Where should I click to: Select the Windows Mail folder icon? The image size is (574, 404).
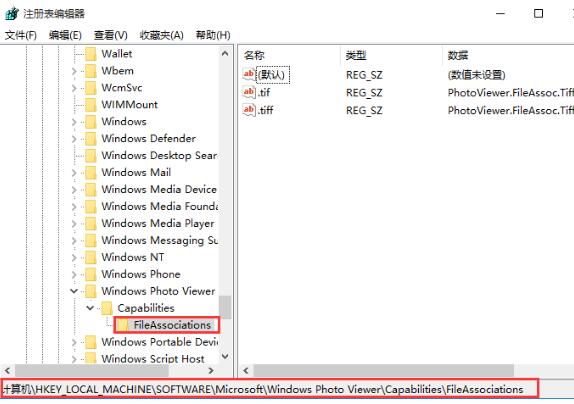coord(90,173)
